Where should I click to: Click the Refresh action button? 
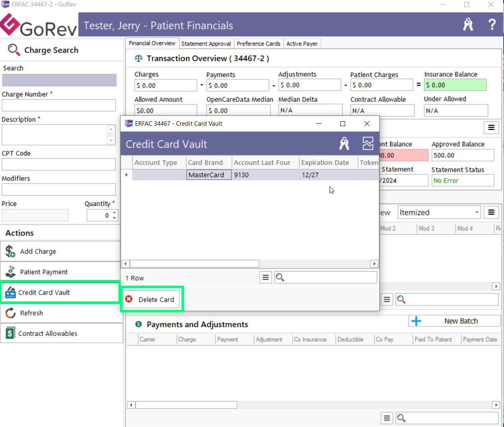click(x=62, y=313)
